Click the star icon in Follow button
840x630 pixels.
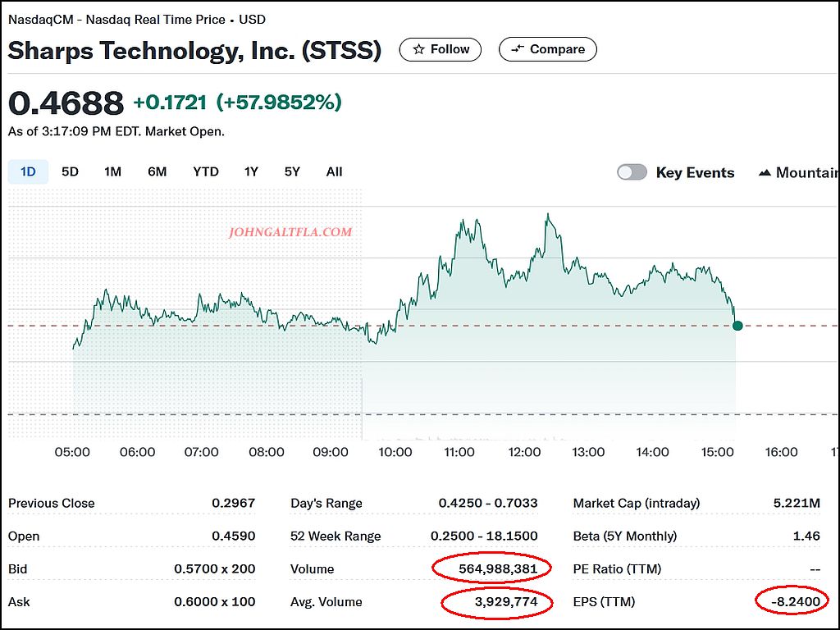pos(419,49)
